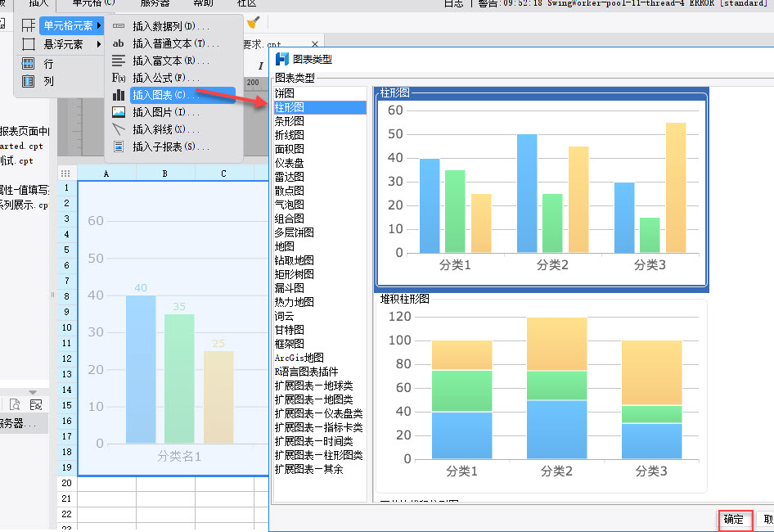
Task: Click the select-all grid corner icon
Action: tap(65, 173)
